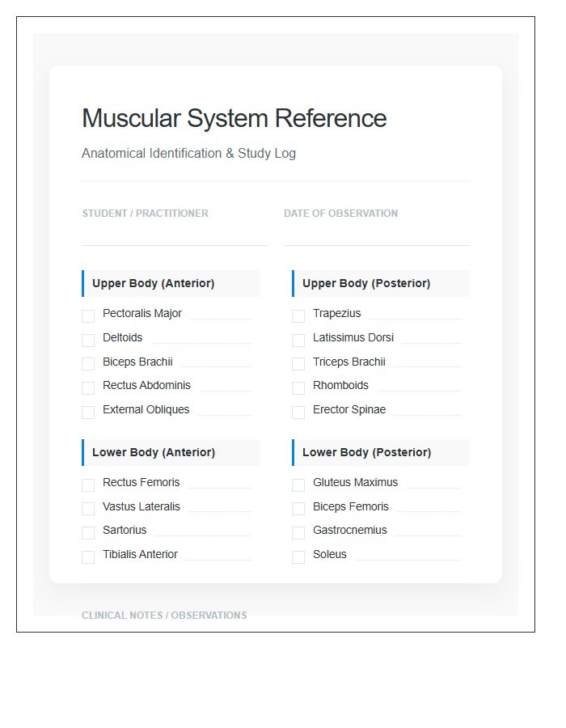Click the Vastus Lateralis label text
Screen dimensions: 566x728
tap(141, 506)
